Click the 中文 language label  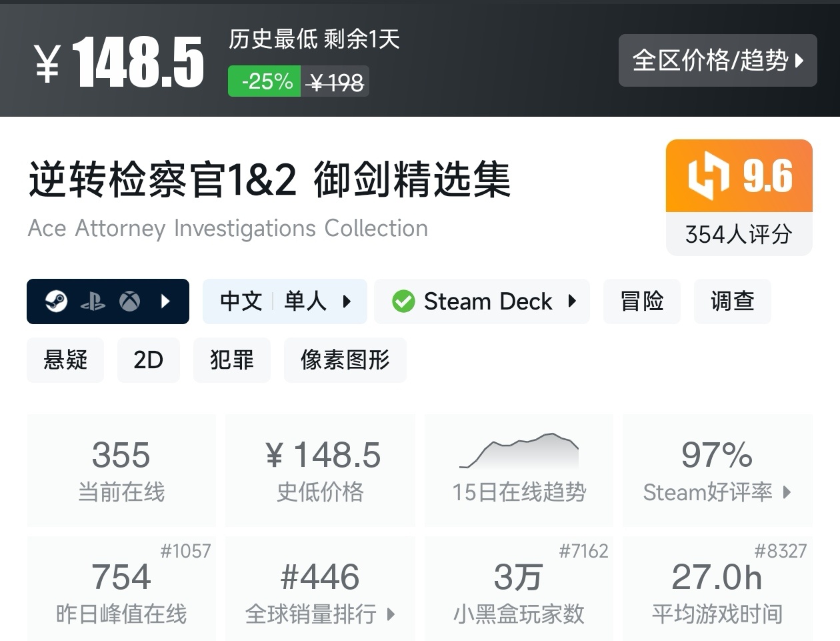pyautogui.click(x=241, y=301)
